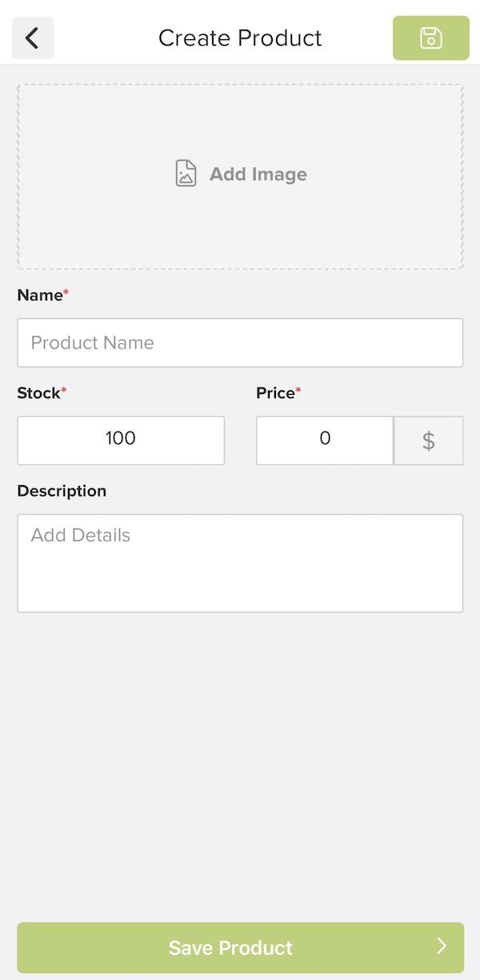The width and height of the screenshot is (480, 980).
Task: Select the dollar sign currency indicator
Action: tap(428, 440)
